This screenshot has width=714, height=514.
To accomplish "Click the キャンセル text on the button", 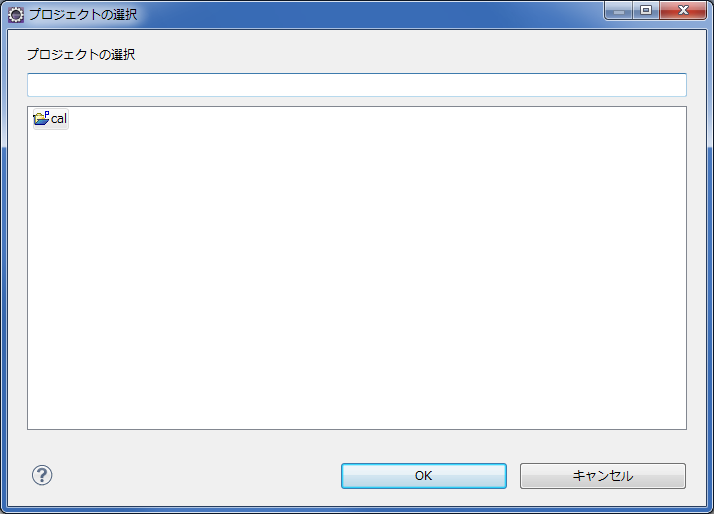I will (x=602, y=476).
